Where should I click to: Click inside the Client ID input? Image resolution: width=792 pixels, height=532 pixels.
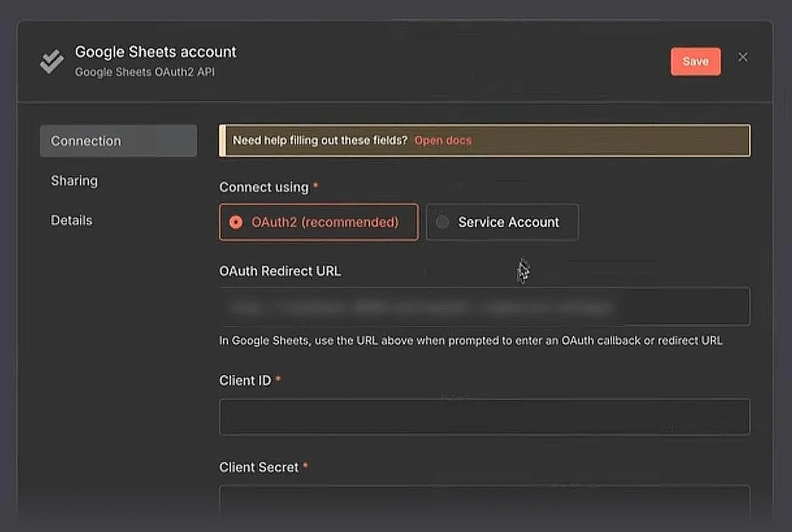coord(485,416)
